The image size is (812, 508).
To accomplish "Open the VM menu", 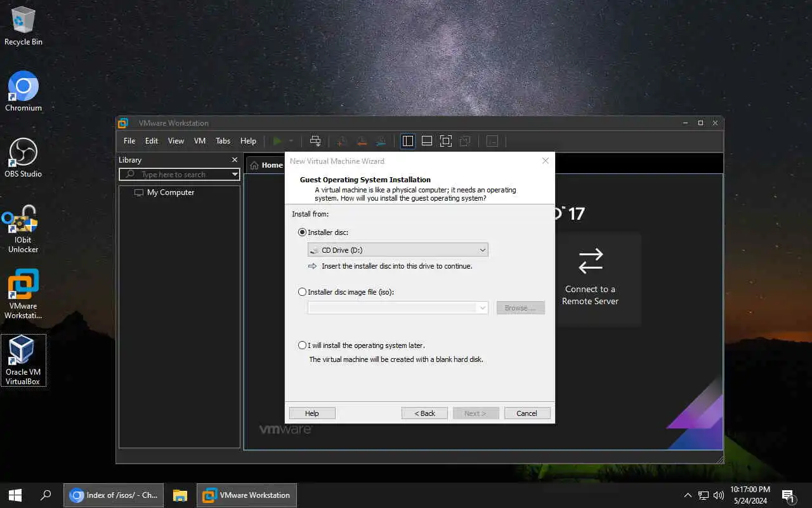I will 200,141.
